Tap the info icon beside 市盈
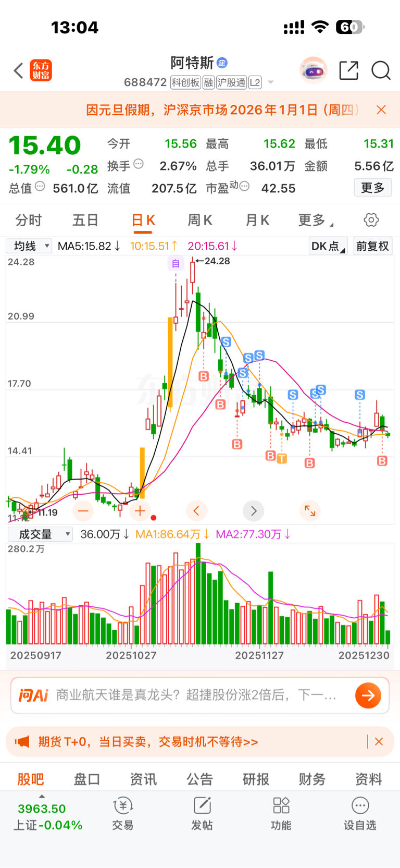This screenshot has width=400, height=868. coord(244,186)
